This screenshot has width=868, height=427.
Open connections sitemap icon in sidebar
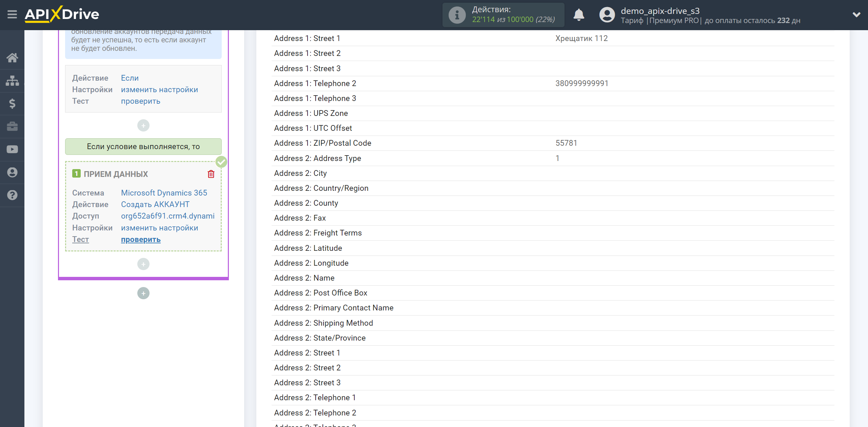(12, 81)
